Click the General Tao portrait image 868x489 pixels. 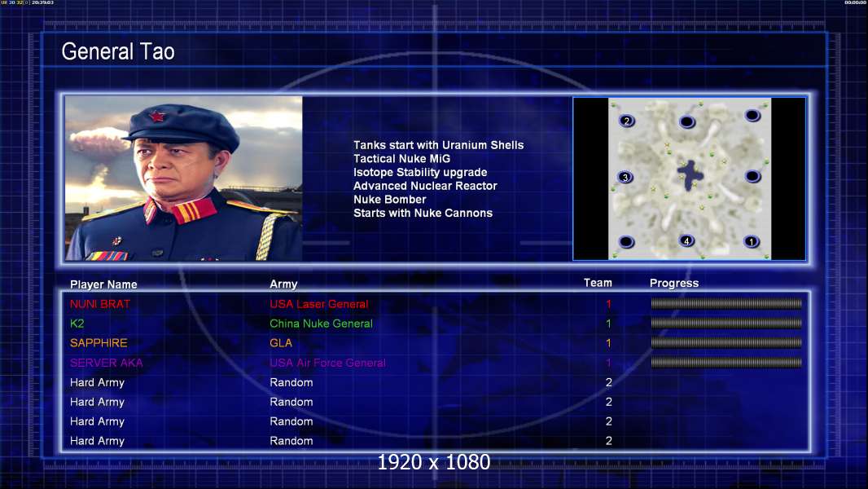click(x=183, y=178)
